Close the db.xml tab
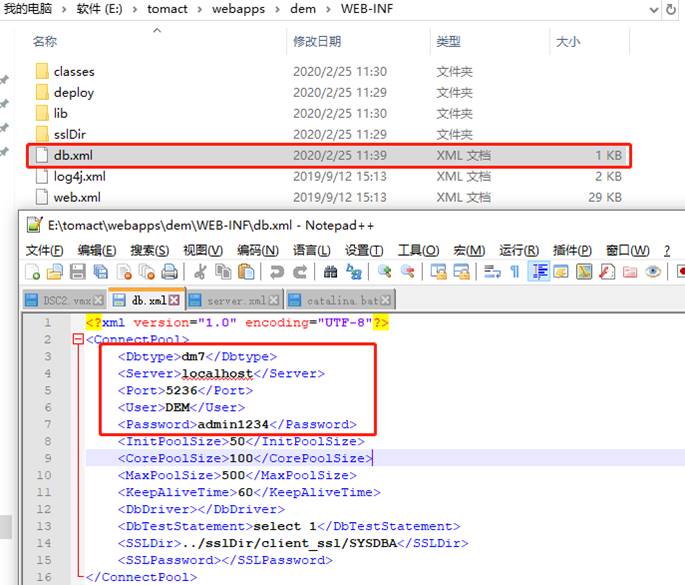 coord(174,300)
